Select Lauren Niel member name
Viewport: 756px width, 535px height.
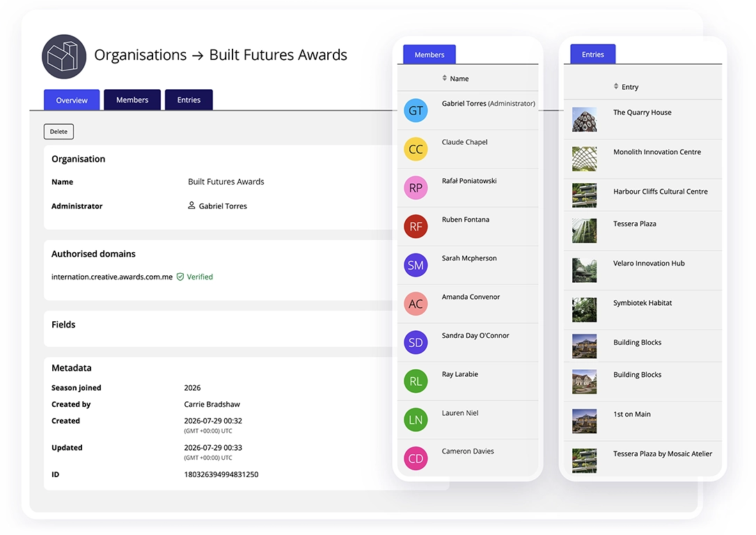coord(460,413)
